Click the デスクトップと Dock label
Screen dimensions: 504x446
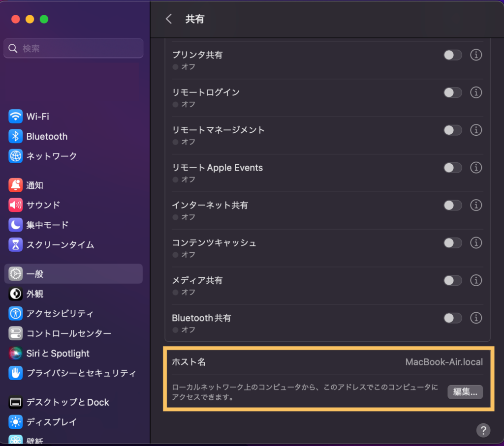click(68, 402)
